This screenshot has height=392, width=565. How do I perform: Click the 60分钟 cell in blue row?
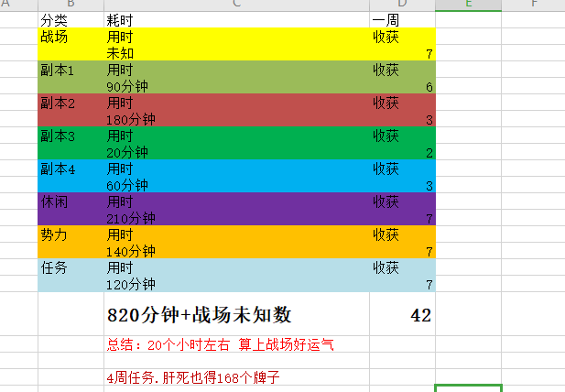click(x=236, y=185)
